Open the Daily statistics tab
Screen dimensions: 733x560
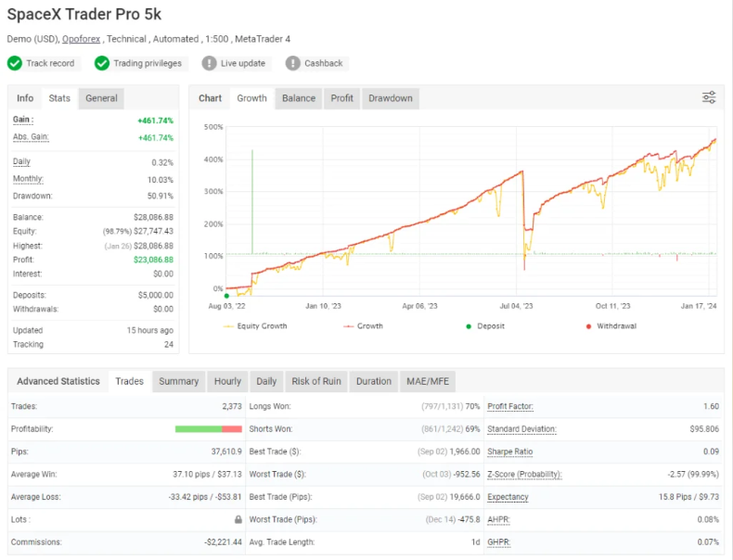click(266, 381)
